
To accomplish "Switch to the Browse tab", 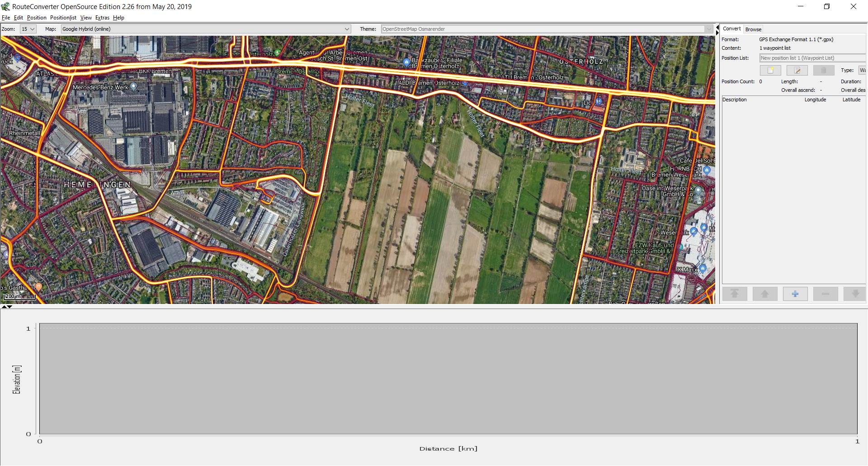I will point(753,29).
